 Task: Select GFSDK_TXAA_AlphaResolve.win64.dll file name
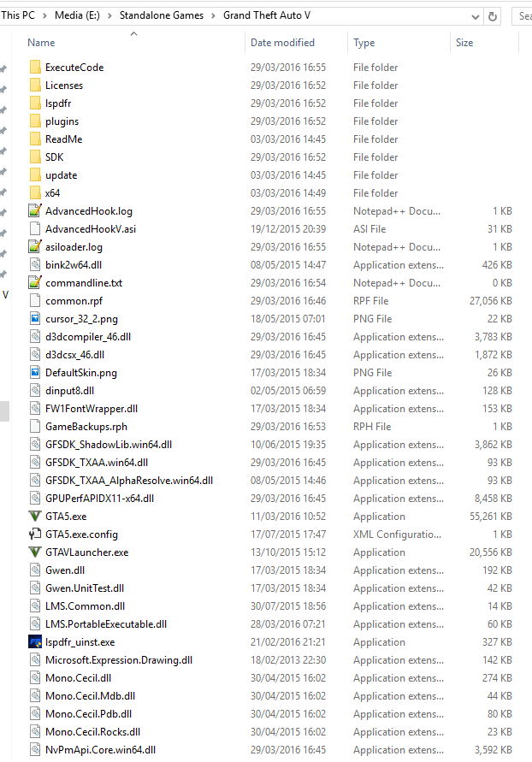129,481
